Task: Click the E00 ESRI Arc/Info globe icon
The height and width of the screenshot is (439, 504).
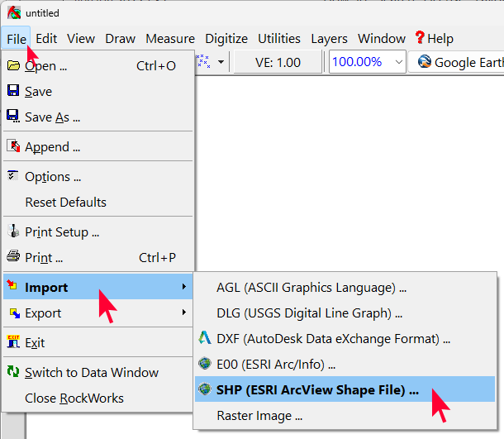Action: point(205,364)
